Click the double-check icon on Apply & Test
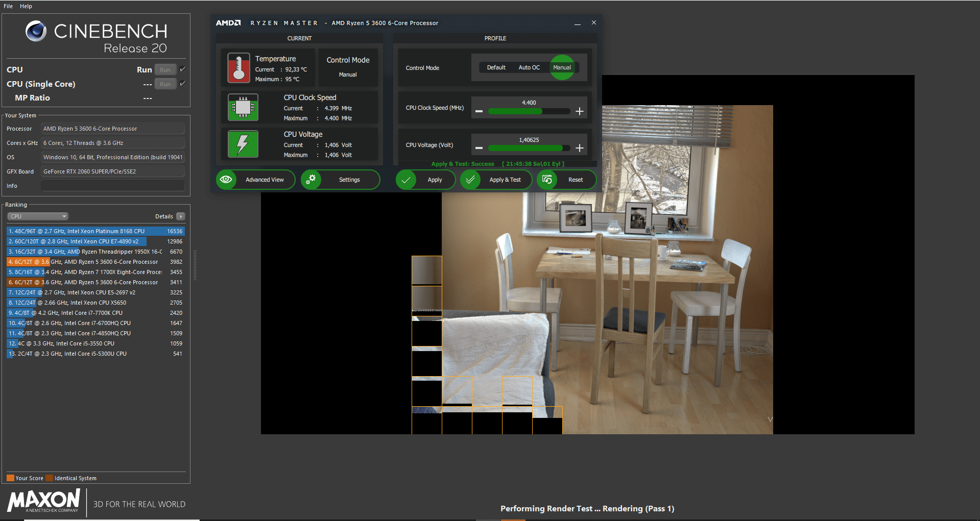Screen dimensions: 980x521 click(x=470, y=180)
